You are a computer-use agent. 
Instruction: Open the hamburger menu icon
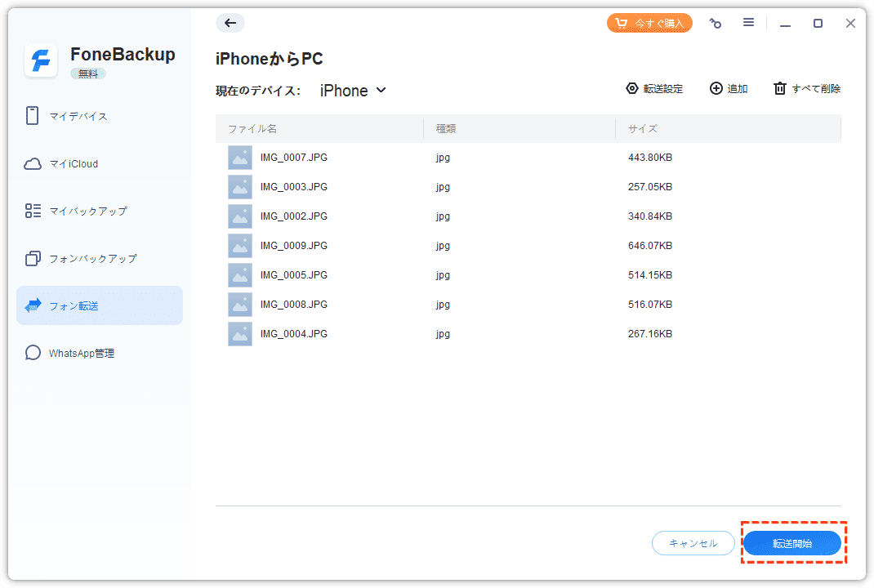748,23
